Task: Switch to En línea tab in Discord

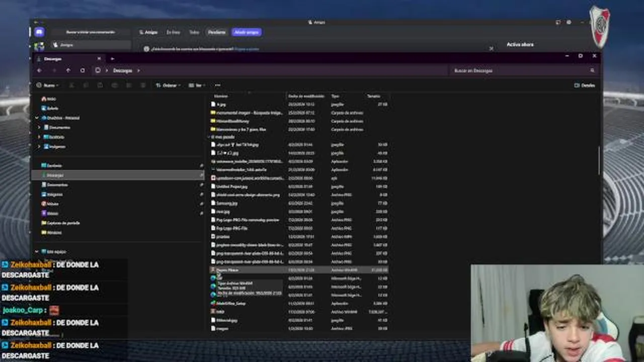Action: [173, 32]
